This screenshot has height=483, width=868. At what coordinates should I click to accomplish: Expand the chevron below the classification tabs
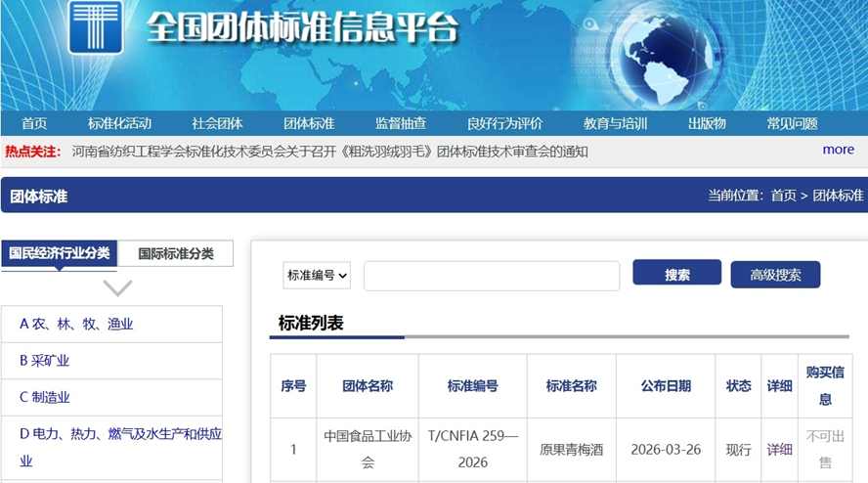117,287
